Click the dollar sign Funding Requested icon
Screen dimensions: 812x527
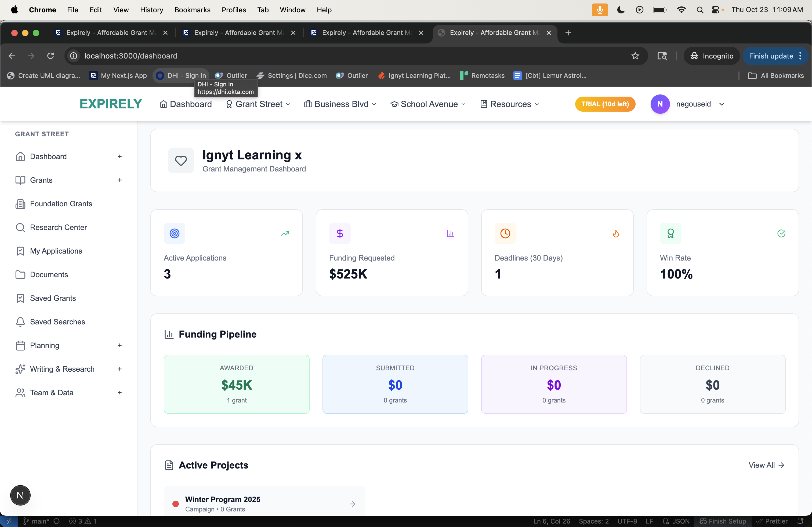click(x=339, y=233)
